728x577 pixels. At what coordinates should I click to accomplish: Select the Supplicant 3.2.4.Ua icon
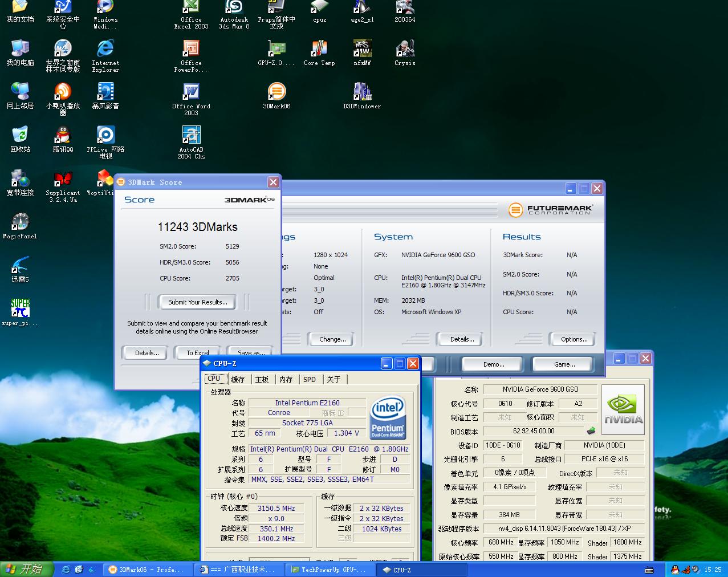[x=63, y=186]
